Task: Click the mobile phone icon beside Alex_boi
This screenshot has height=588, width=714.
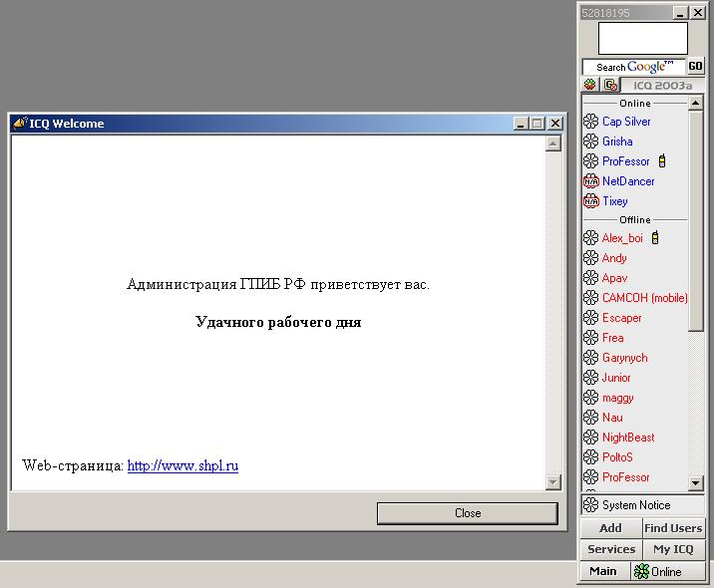Action: 655,238
